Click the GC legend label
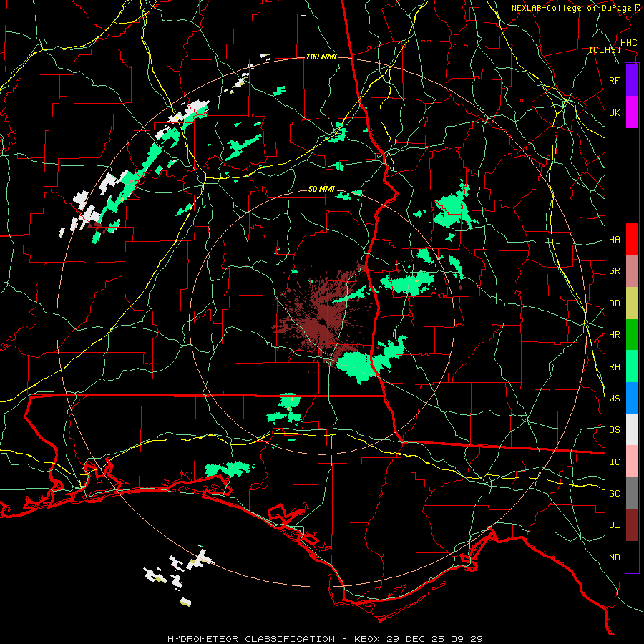644x644 pixels. point(614,493)
